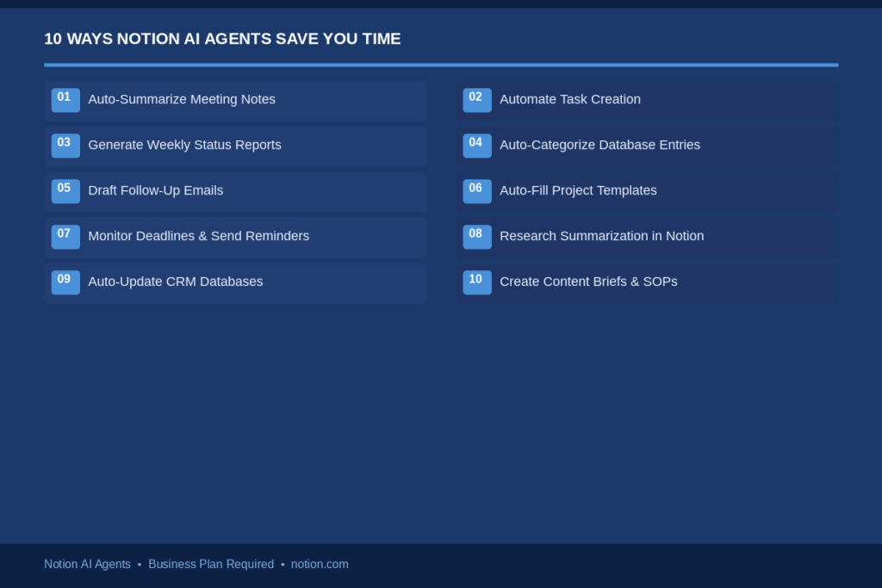Select "Auto-Categorize Database Entries" text
Viewport: 882px width, 588px height.
coord(599,145)
